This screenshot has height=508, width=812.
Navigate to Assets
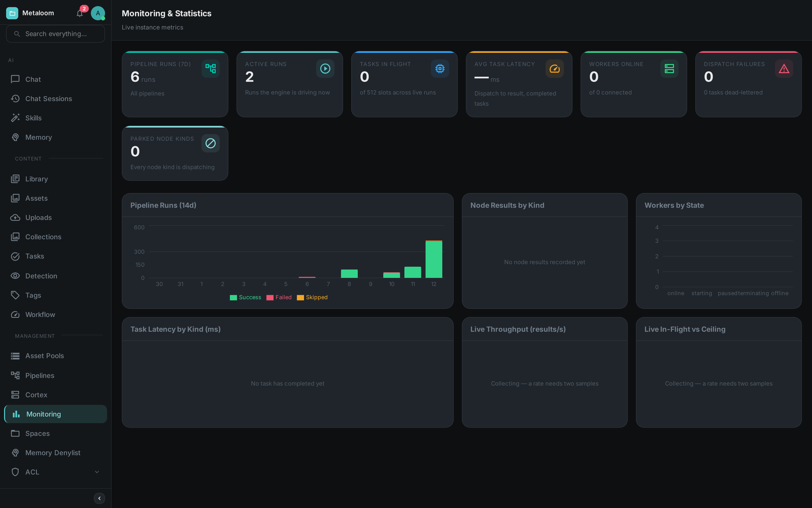tap(55, 198)
